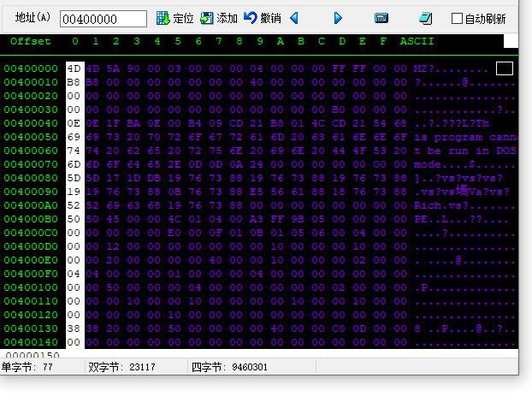Click the white box in the ASCII column

tap(505, 68)
